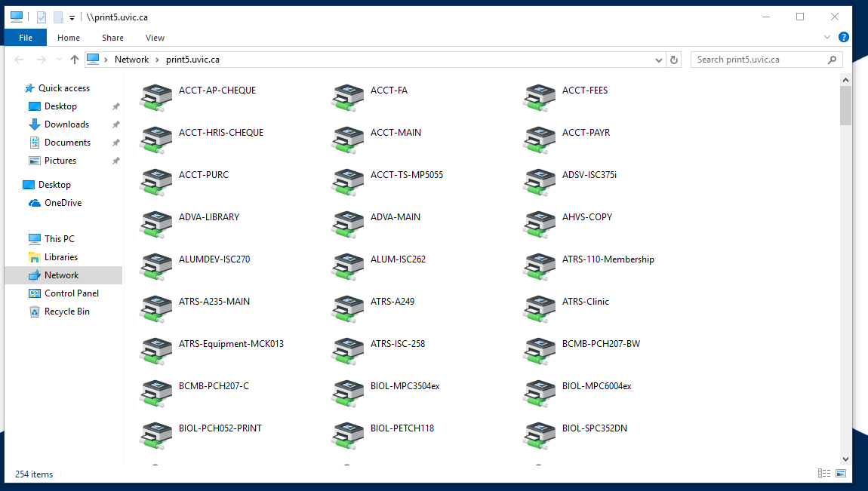Select the ACCT-HRIS-CHEQUE printer icon

point(155,140)
